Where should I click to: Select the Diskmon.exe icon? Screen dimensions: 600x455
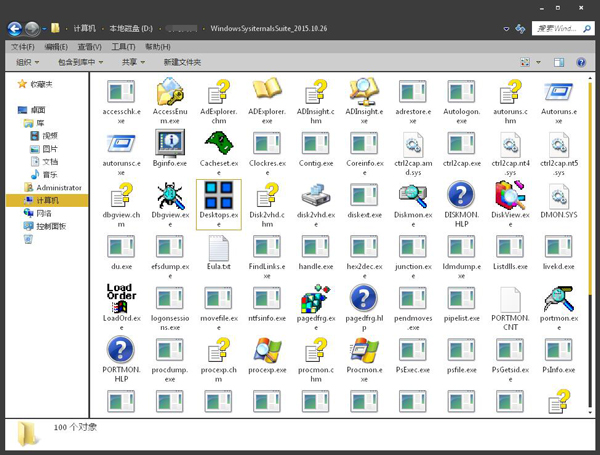point(412,195)
